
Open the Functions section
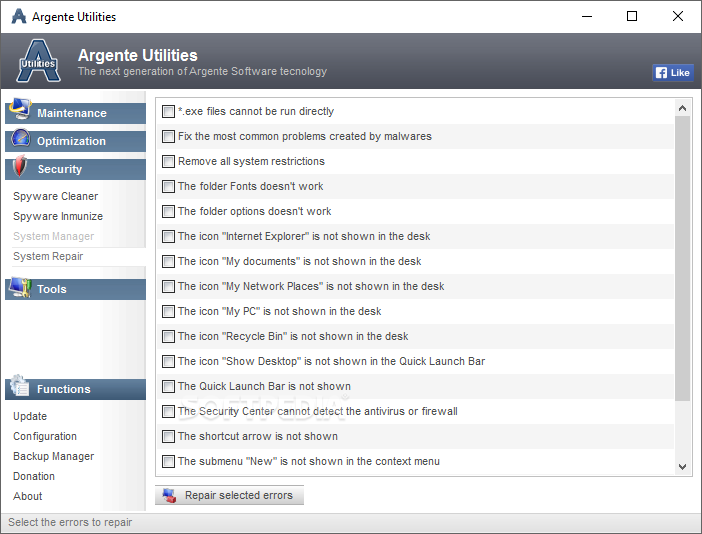coord(75,389)
